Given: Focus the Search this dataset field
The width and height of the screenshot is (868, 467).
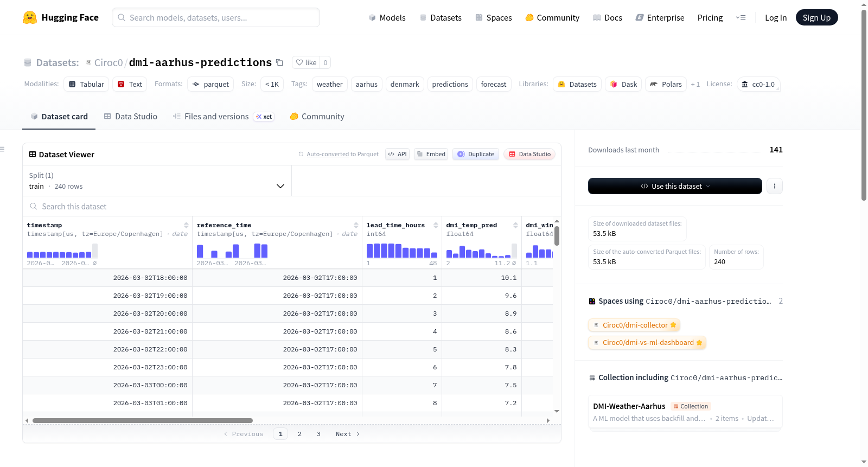Looking at the screenshot, I should [292, 206].
